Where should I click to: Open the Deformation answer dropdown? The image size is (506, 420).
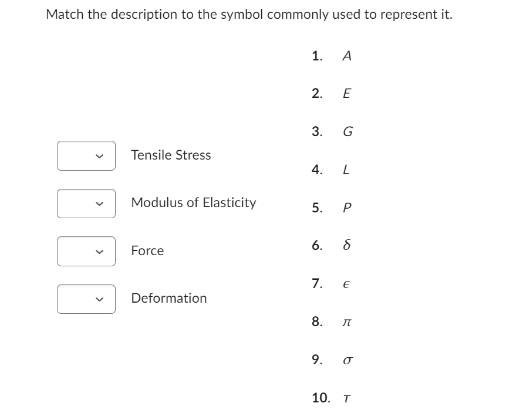click(86, 299)
